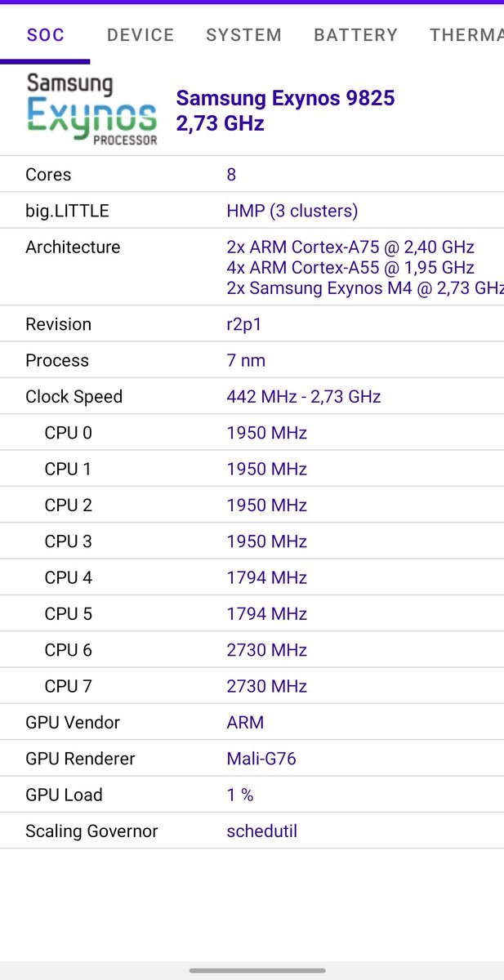Screen dimensions: 504x980
Task: Tap the Cores row
Action: [252, 174]
